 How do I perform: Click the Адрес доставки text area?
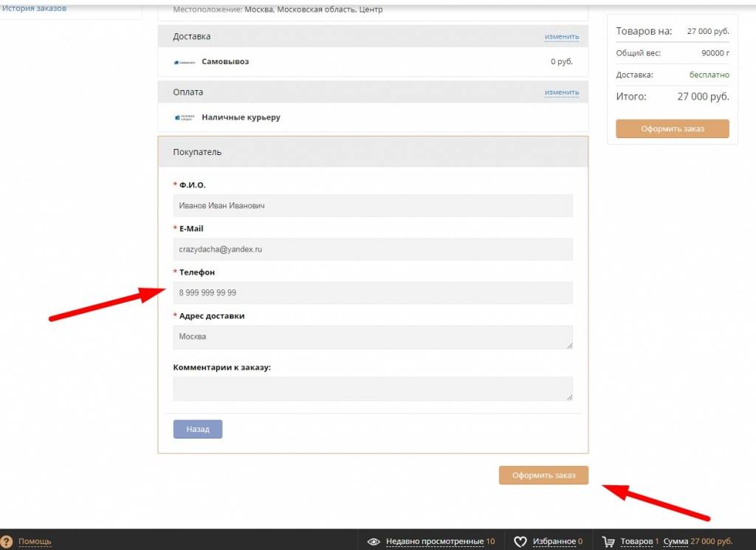373,337
